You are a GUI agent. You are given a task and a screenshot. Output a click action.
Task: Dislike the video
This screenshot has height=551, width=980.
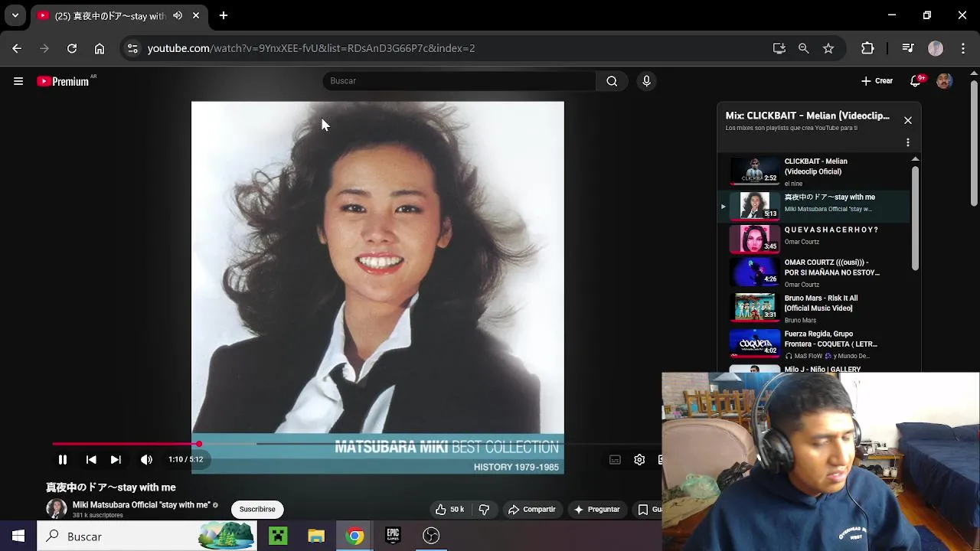tap(484, 509)
